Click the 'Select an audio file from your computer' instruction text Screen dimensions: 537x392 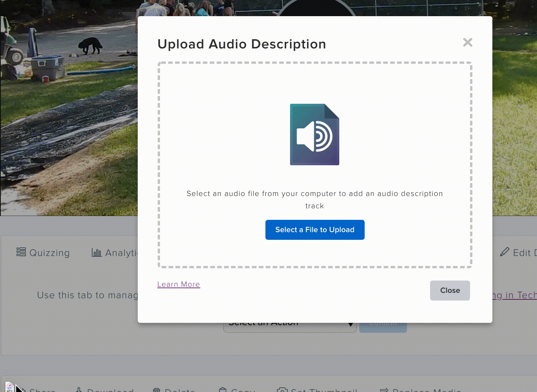(x=315, y=199)
